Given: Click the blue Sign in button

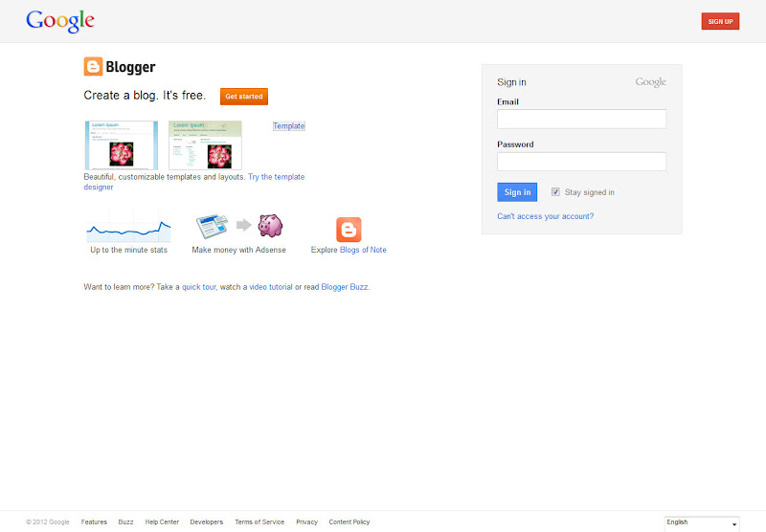Looking at the screenshot, I should tap(517, 192).
